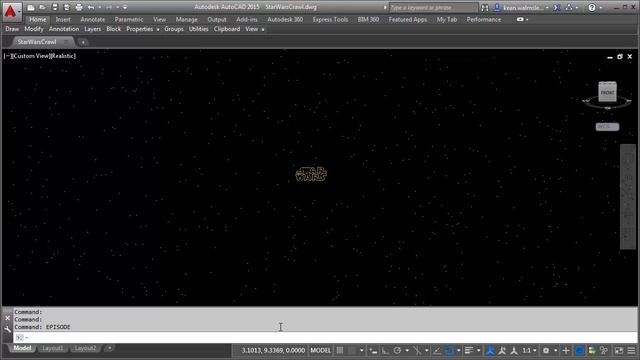Toggle Grid display in status bar

(340, 350)
